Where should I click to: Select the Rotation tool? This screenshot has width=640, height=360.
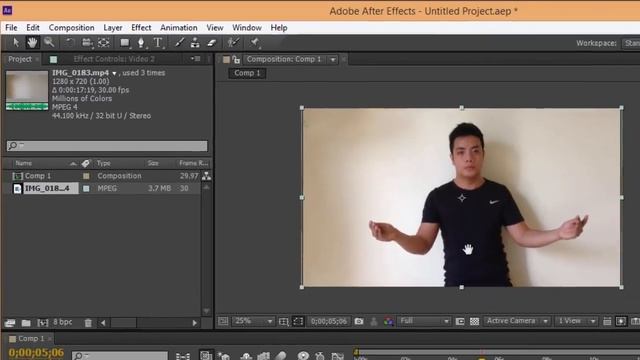(70, 42)
